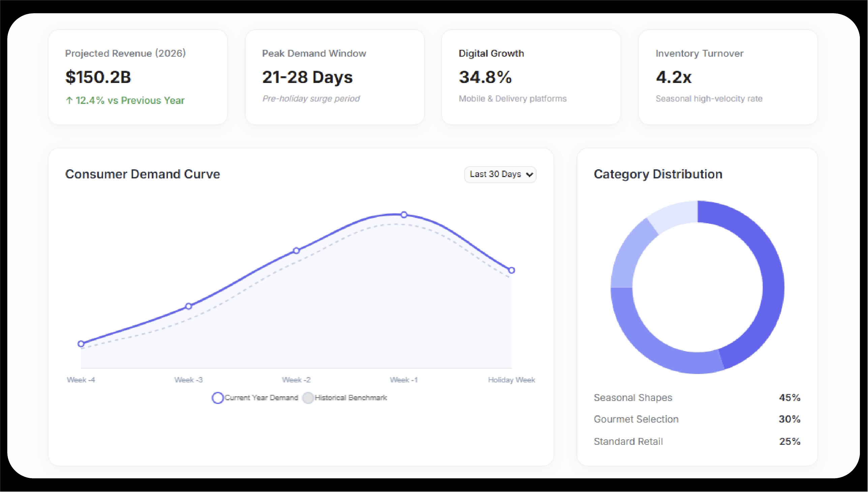The height and width of the screenshot is (492, 868).
Task: Click the Peak Demand Window card
Action: [335, 77]
